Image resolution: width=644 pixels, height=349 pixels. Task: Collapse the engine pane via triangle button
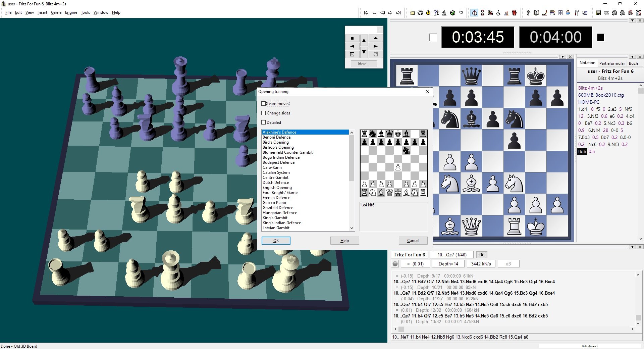tap(632, 247)
